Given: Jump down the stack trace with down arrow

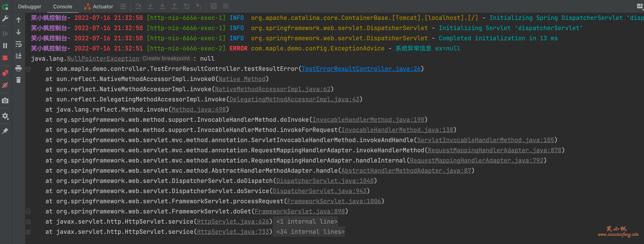Looking at the screenshot, I should (x=19, y=32).
